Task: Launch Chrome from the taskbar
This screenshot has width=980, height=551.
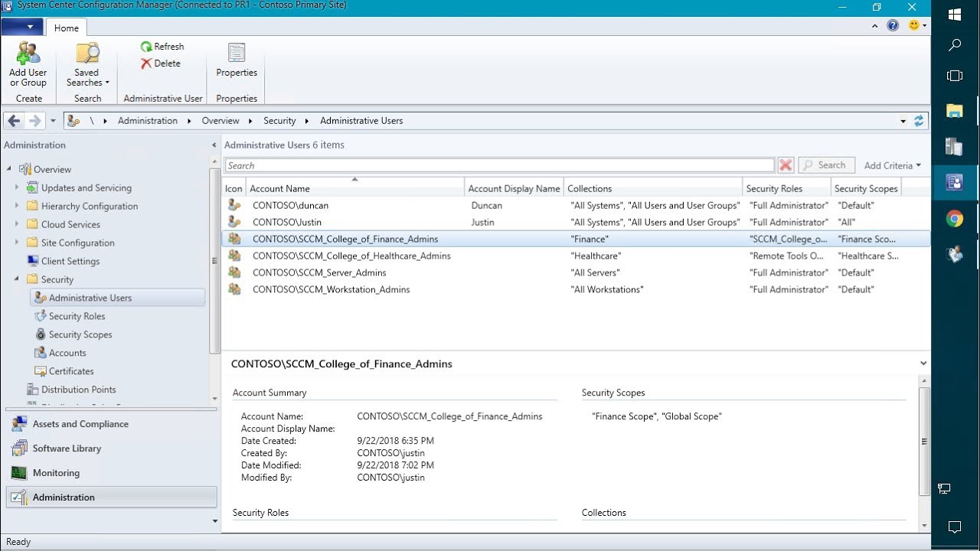Action: 955,219
